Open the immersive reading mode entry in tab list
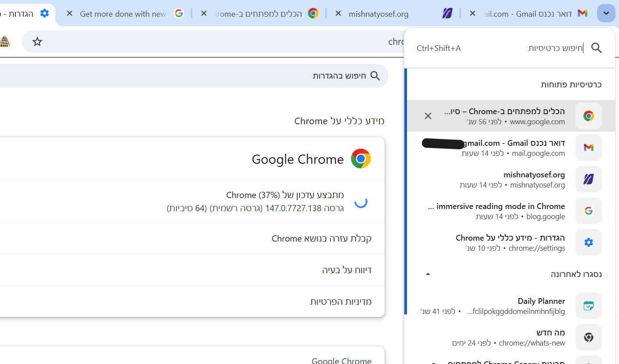Viewport: 619px width, 364px height. pos(511,211)
